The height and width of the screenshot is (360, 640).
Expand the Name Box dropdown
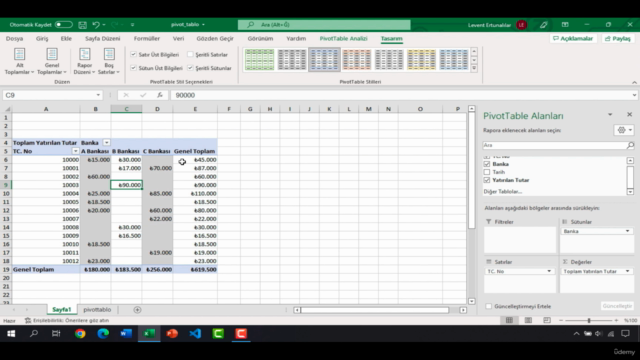(98, 95)
